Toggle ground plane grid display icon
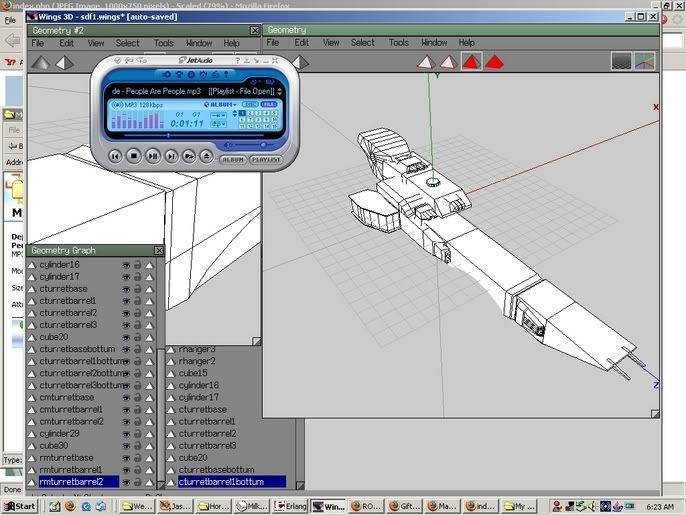Image resolution: width=686 pixels, height=515 pixels. click(622, 62)
